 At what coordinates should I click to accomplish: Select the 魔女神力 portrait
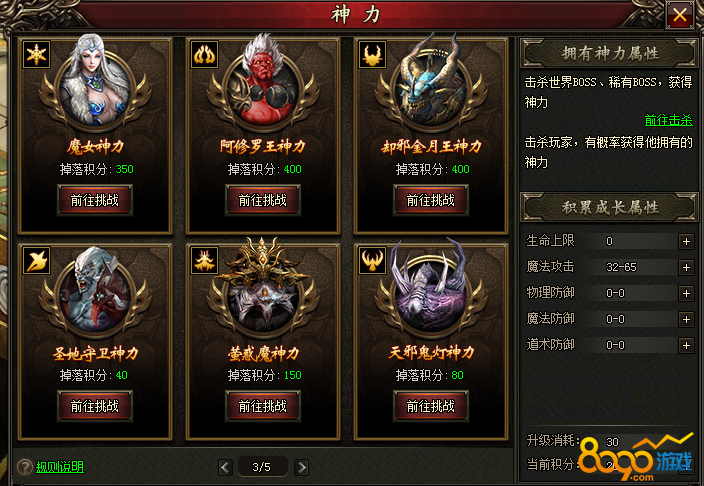click(x=95, y=85)
